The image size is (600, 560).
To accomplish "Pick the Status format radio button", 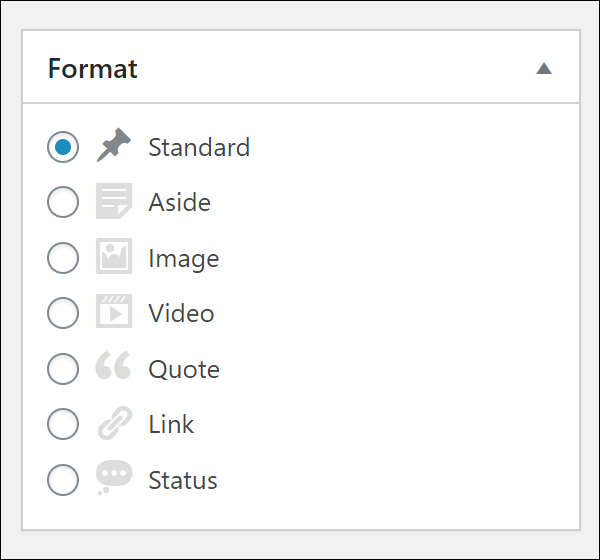I will (63, 480).
